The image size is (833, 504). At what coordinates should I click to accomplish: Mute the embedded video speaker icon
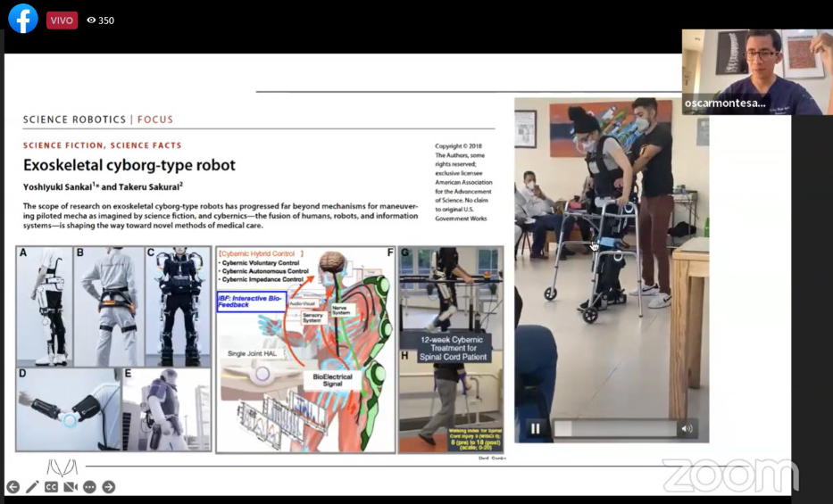tap(687, 428)
